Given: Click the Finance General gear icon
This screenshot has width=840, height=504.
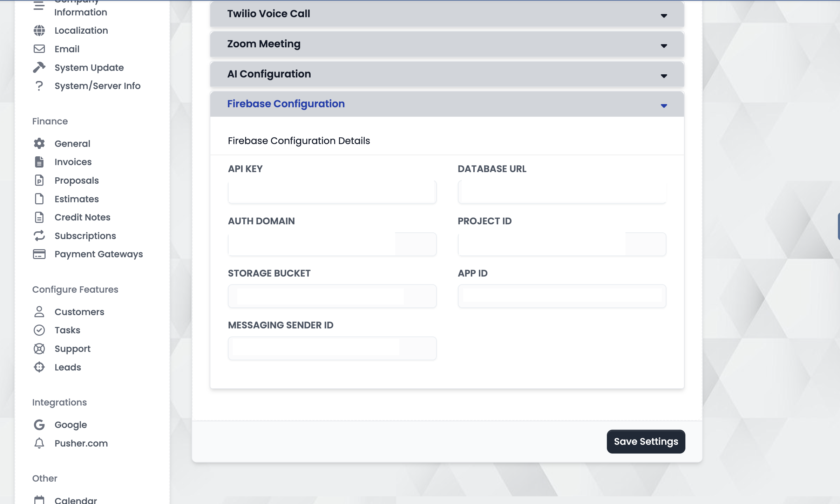Looking at the screenshot, I should coord(39,143).
